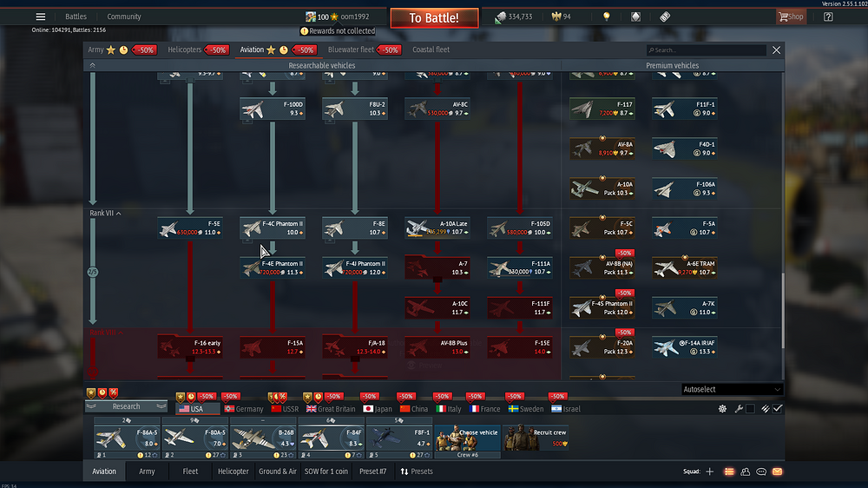This screenshot has height=488, width=868.
Task: Open the Community menu
Action: click(x=124, y=16)
